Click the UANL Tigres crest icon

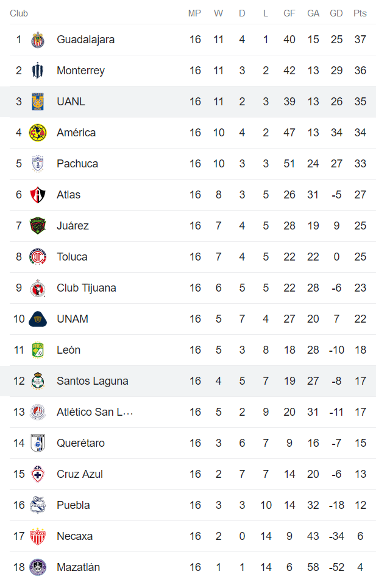point(38,102)
